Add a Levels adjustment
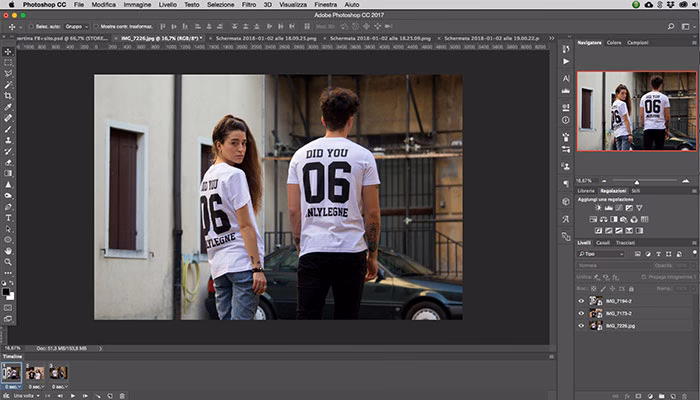This screenshot has height=400, width=700. [608, 208]
